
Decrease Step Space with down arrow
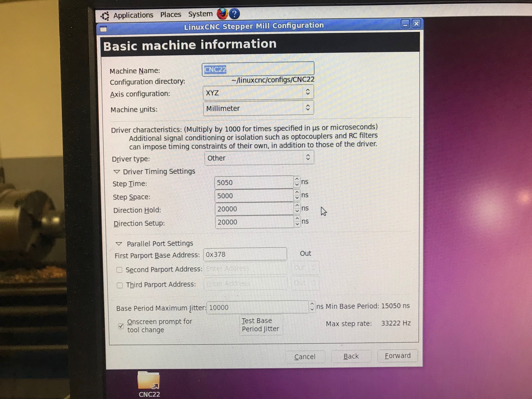[x=297, y=198]
